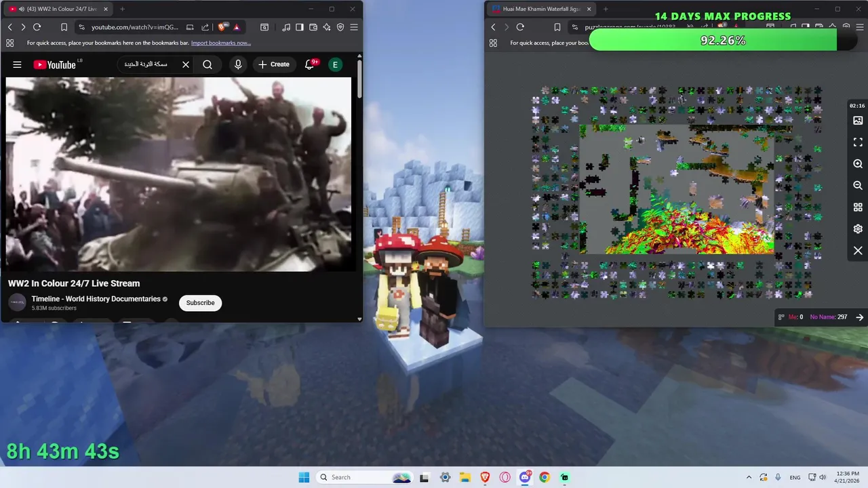Show hidden system tray icons

click(749, 477)
